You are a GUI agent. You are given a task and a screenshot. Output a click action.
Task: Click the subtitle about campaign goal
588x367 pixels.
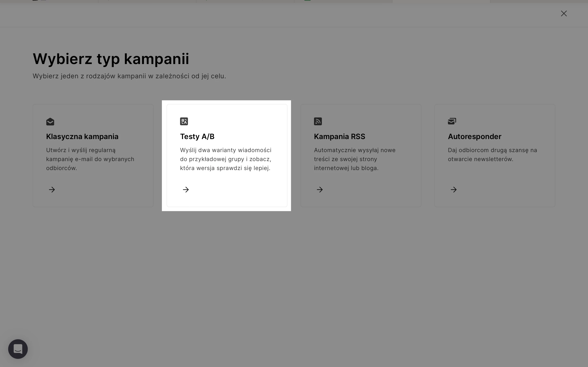(129, 76)
